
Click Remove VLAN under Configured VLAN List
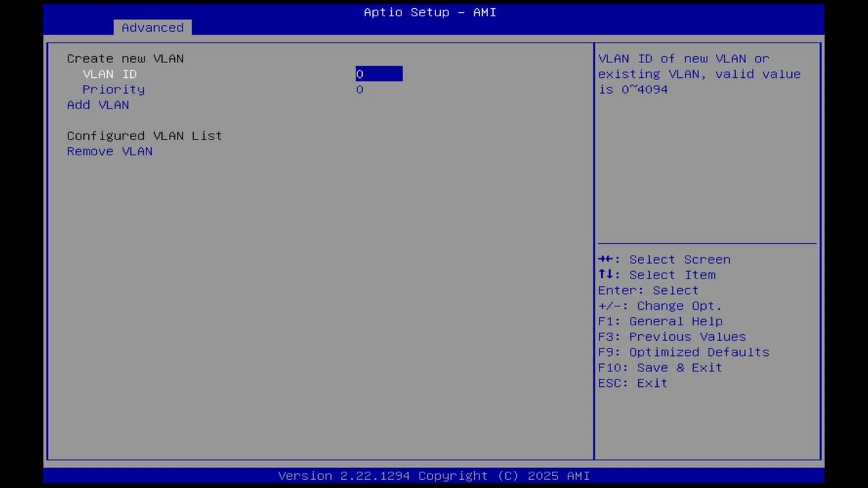(109, 151)
